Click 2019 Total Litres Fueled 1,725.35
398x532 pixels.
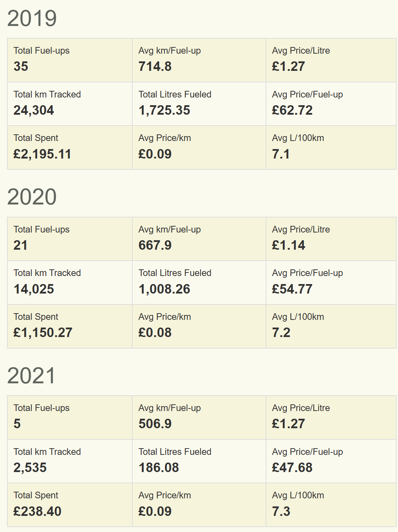[x=164, y=110]
